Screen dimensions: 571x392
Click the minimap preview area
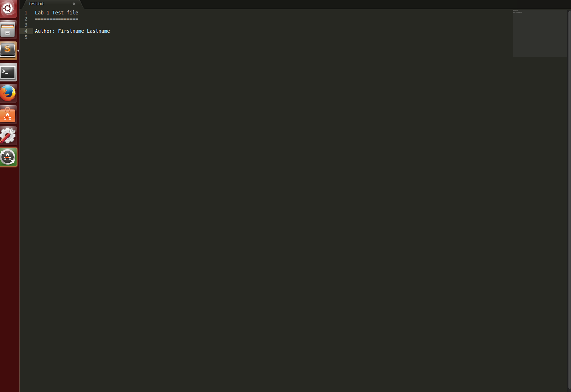pyautogui.click(x=540, y=33)
